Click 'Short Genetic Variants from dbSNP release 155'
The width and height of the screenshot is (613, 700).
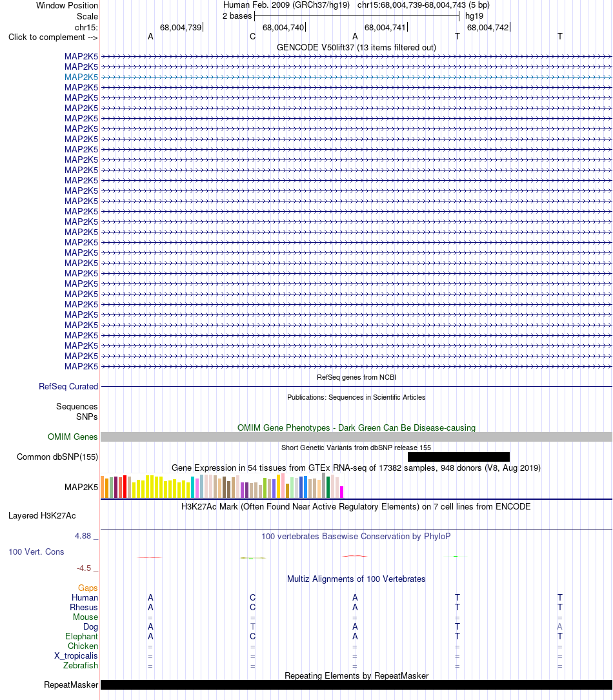coord(356,448)
